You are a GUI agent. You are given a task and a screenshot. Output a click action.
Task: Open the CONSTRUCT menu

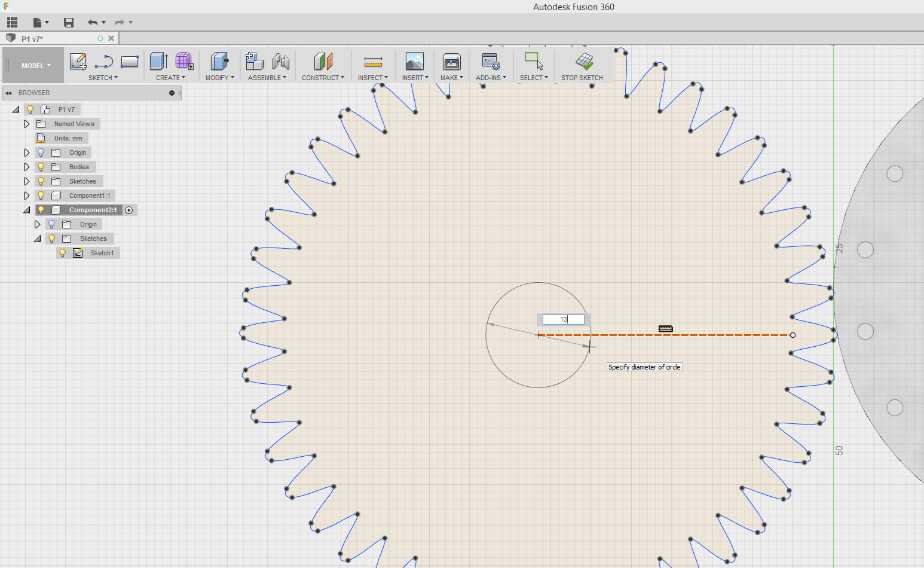(323, 78)
